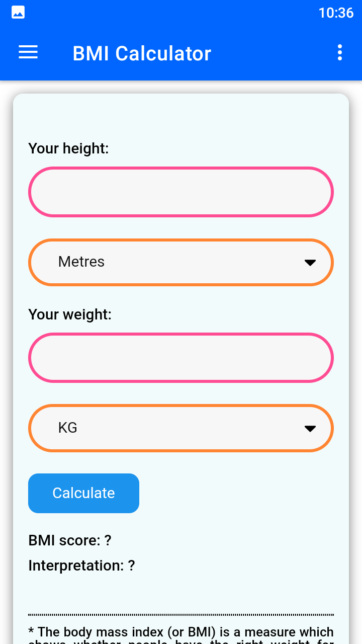The height and width of the screenshot is (644, 362).
Task: Select the BMI score result text
Action: tap(70, 540)
